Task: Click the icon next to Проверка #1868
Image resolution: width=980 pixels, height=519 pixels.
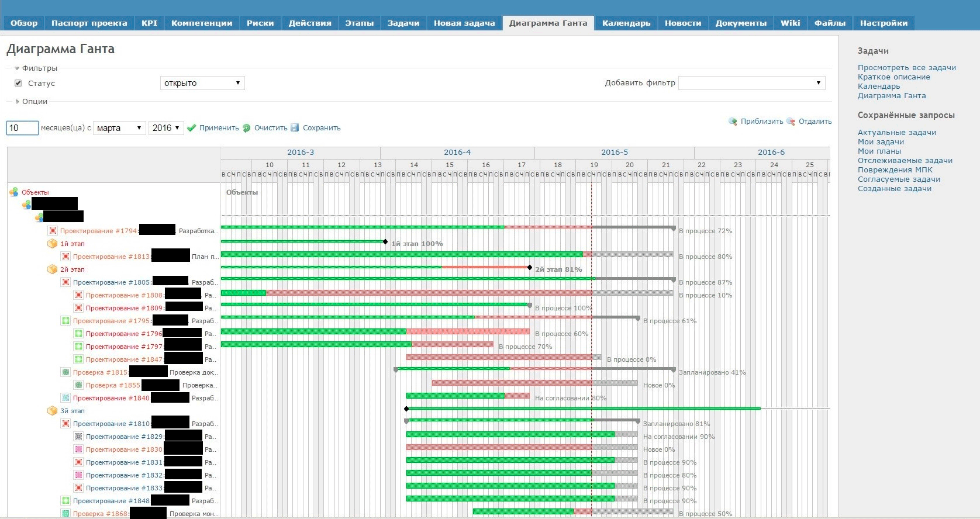Action: pyautogui.click(x=65, y=514)
